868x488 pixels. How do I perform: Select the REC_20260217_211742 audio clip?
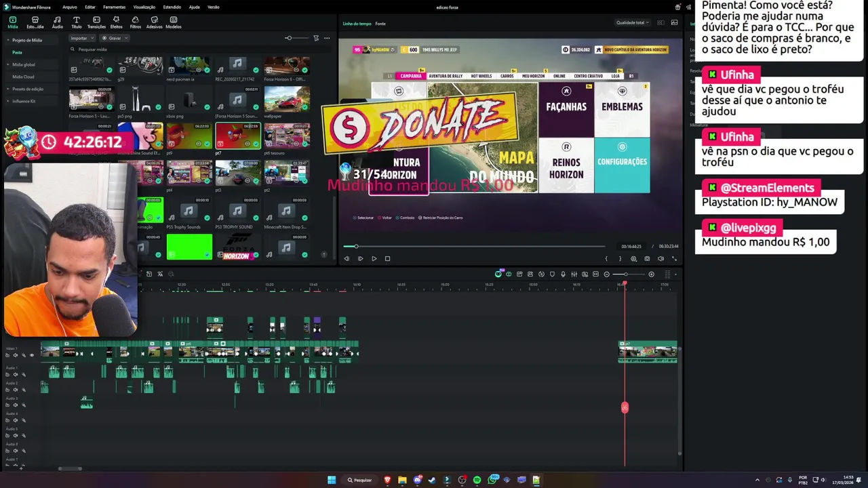[238, 66]
